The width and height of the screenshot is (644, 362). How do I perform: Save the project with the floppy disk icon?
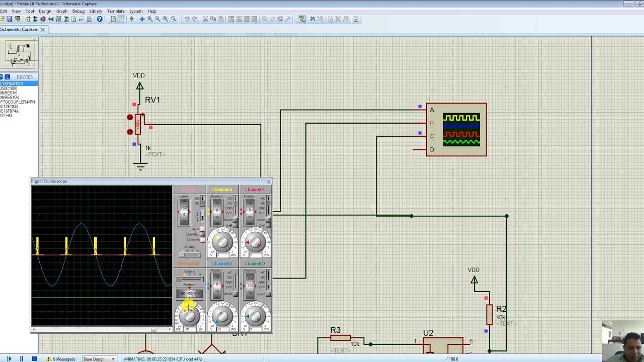[x=9, y=19]
